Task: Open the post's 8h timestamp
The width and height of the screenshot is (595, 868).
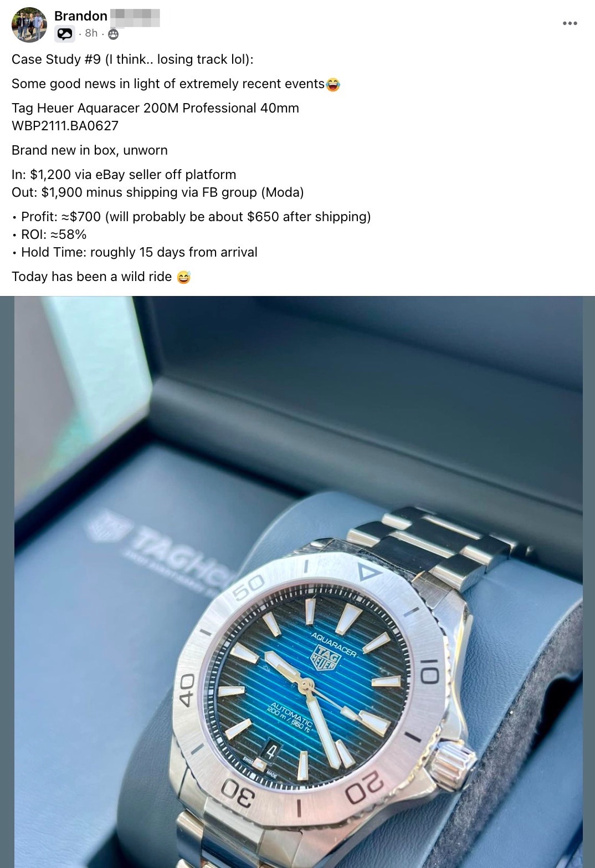Action: [x=91, y=34]
